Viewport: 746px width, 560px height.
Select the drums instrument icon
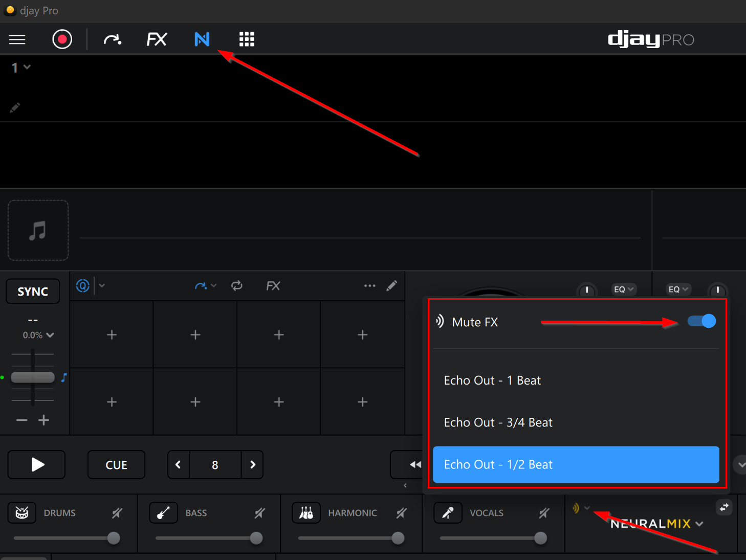[22, 512]
